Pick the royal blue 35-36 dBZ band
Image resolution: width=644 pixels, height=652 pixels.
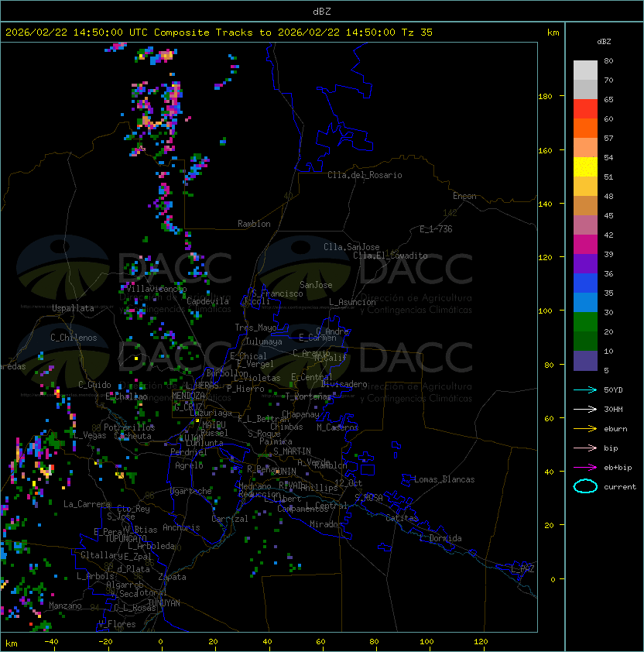[x=585, y=283]
